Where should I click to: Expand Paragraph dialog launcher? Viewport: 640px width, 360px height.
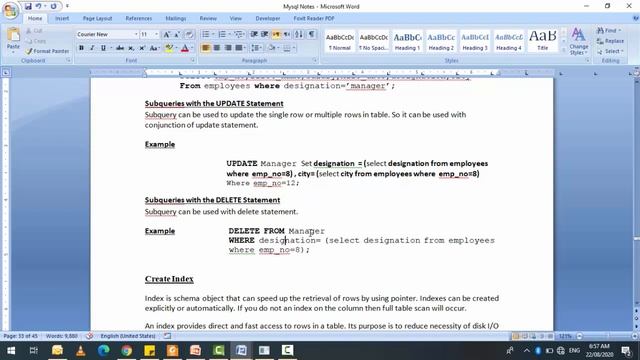coord(315,60)
